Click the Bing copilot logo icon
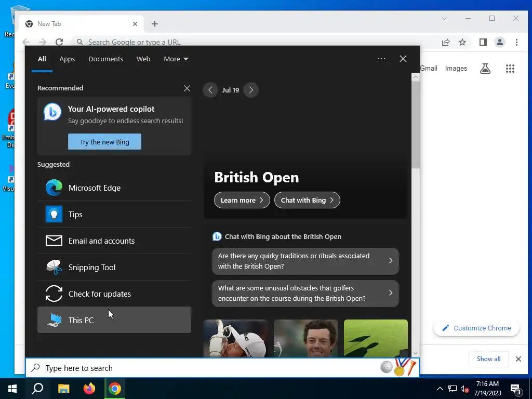Screen dimensions: 532x399 (x=52, y=112)
